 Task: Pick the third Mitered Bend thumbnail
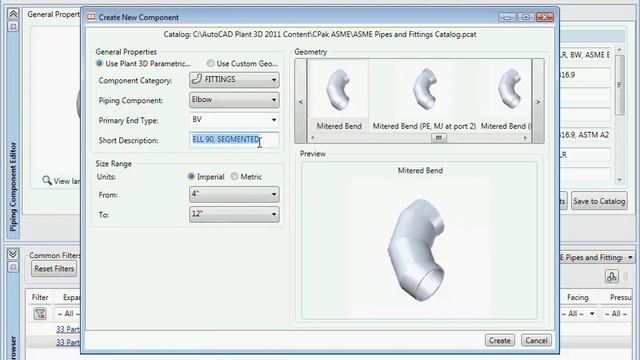[506, 96]
